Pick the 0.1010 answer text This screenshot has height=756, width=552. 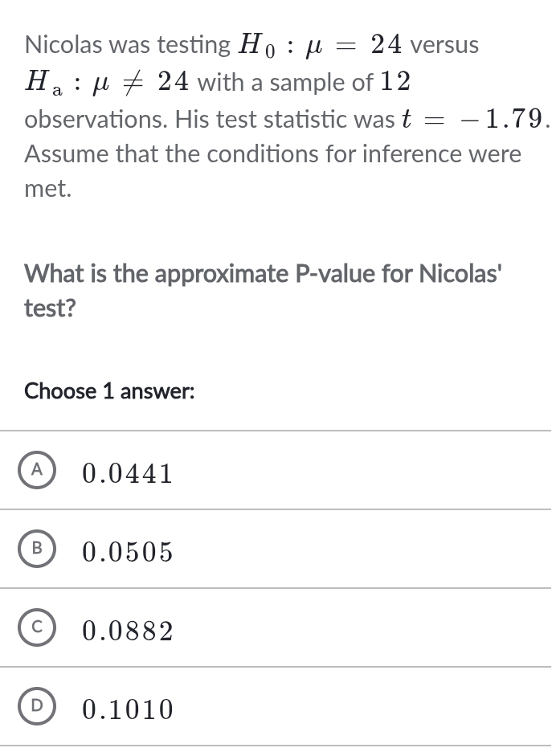[x=128, y=710]
